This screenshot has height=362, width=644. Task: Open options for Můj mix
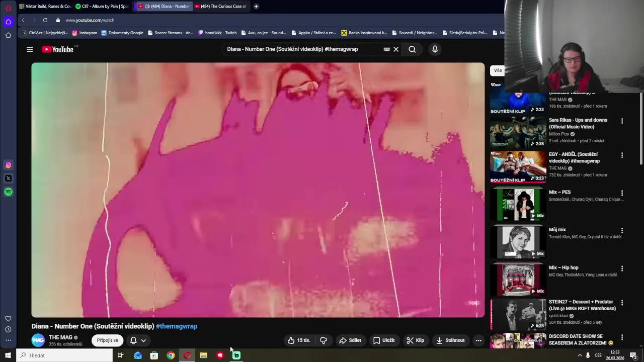[622, 231]
